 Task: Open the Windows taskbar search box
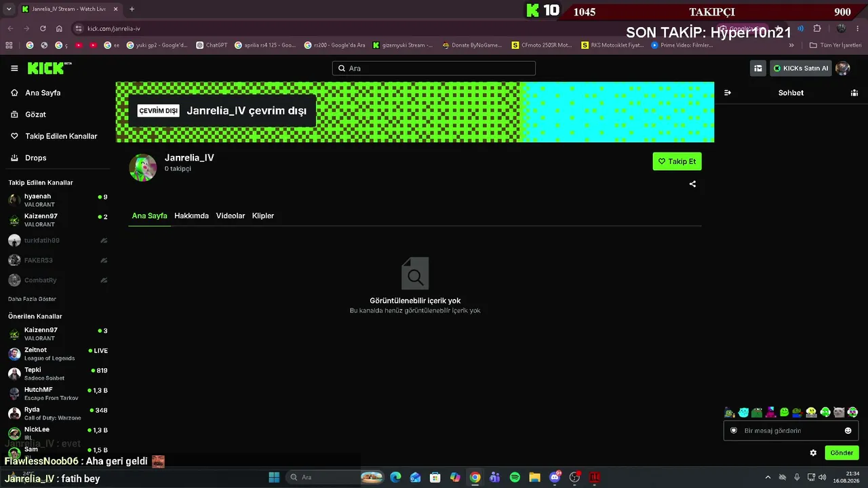(334, 477)
